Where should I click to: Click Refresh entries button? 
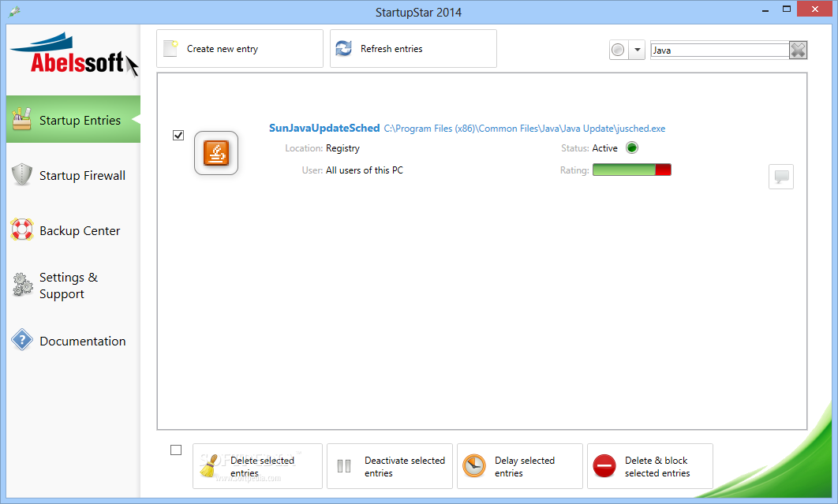413,49
